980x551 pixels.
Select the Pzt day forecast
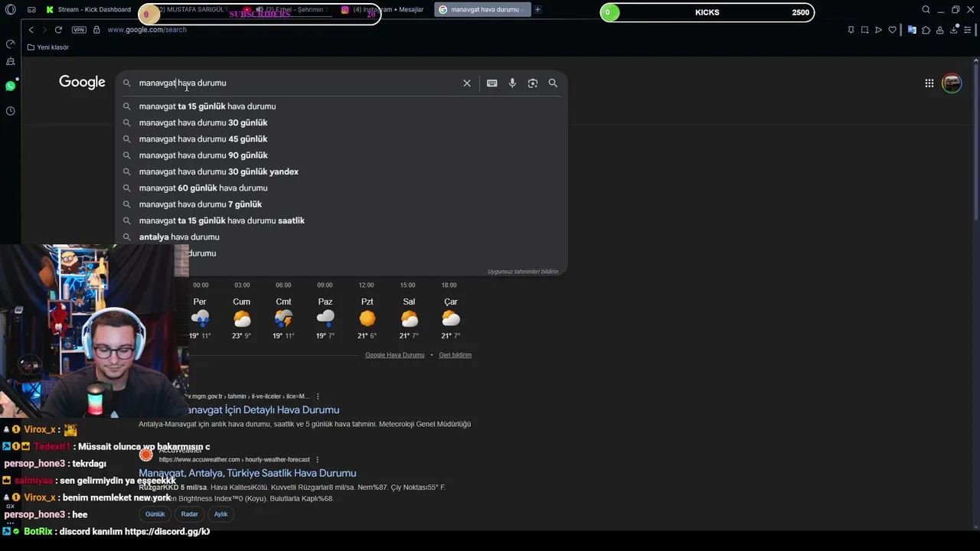(x=367, y=318)
